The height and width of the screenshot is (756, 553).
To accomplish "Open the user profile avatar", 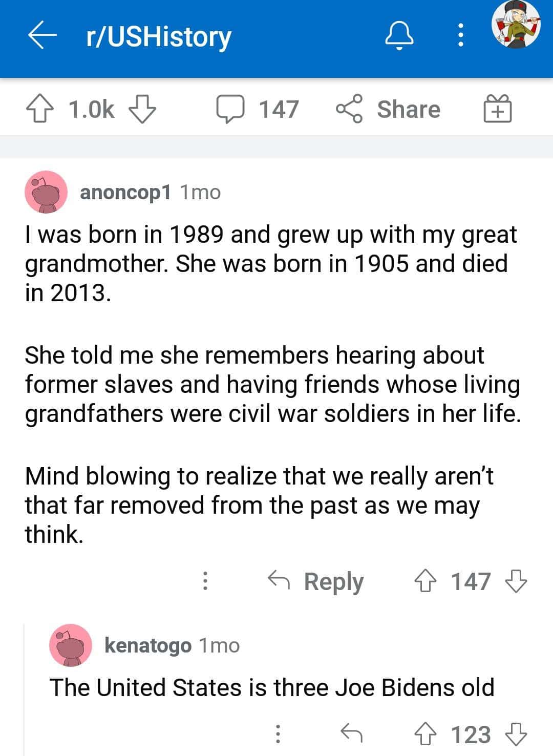I will tap(516, 25).
